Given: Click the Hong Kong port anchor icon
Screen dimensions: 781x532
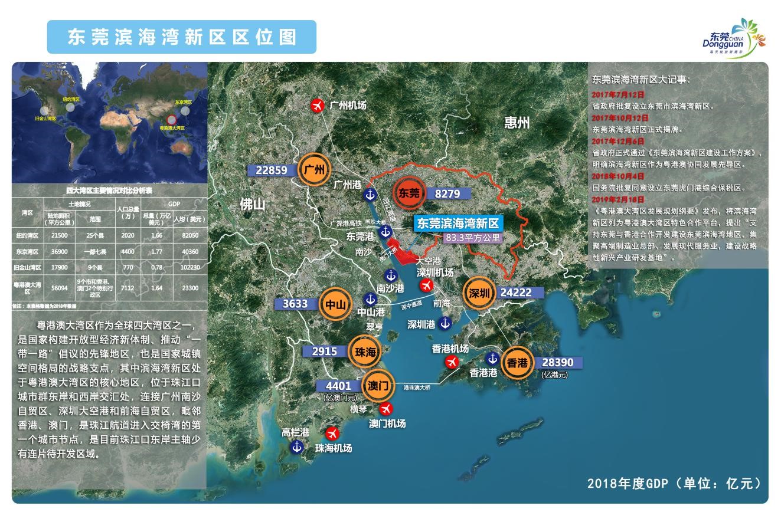Looking at the screenshot, I should pyautogui.click(x=492, y=358).
